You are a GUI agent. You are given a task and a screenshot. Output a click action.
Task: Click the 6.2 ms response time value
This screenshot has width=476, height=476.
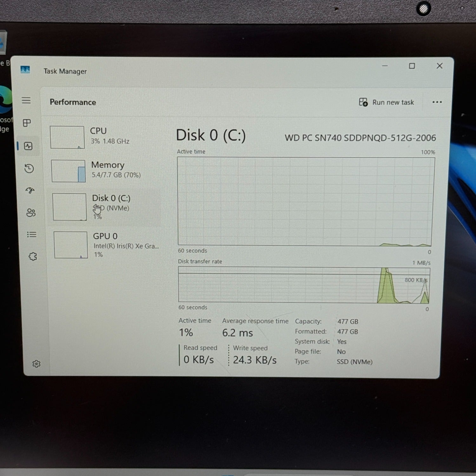(237, 333)
